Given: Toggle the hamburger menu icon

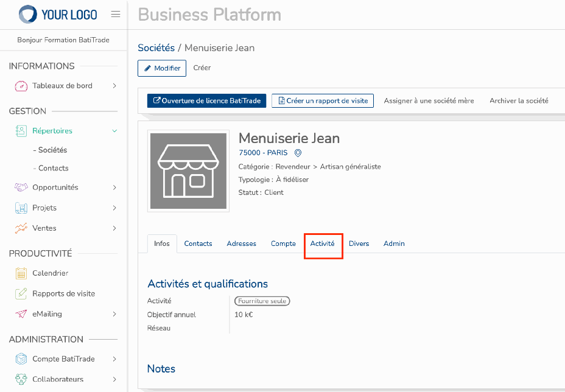Looking at the screenshot, I should (116, 15).
